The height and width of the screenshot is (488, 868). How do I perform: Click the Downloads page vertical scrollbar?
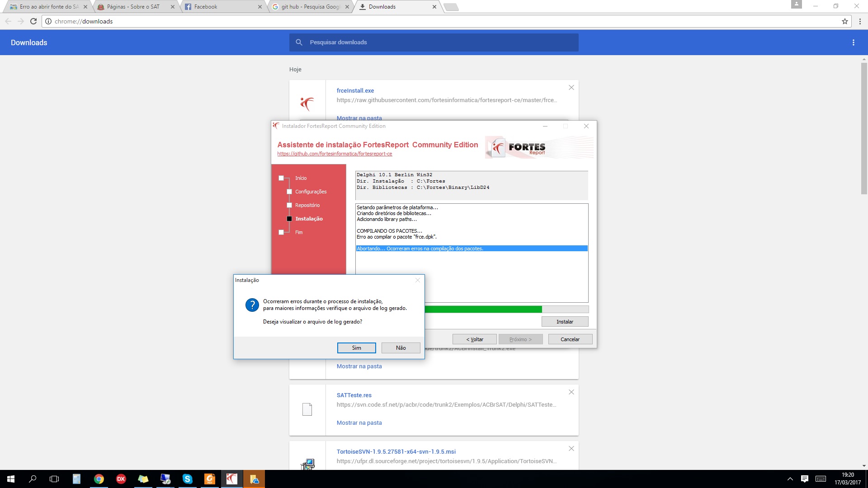864,129
